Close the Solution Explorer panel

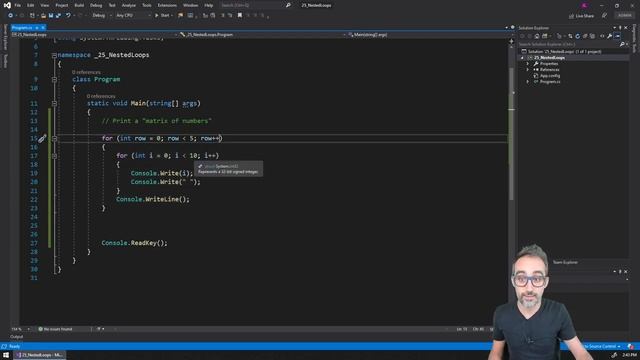626,28
